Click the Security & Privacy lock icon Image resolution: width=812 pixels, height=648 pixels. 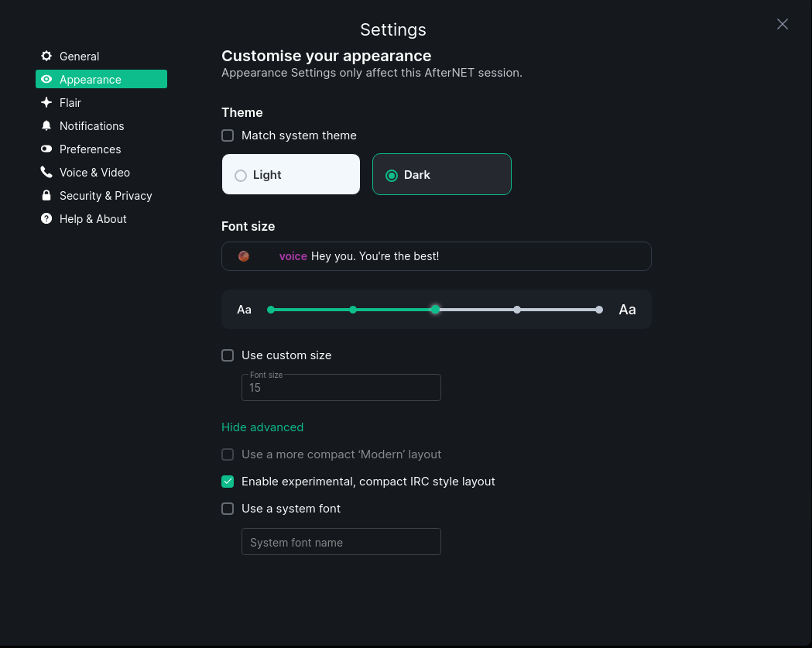pyautogui.click(x=46, y=196)
